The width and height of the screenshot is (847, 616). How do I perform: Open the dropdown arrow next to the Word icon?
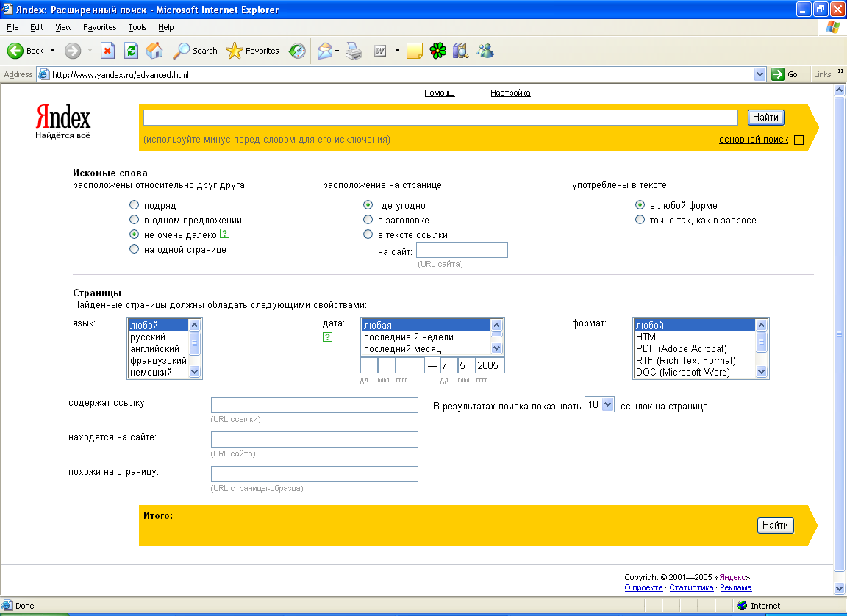tap(397, 51)
